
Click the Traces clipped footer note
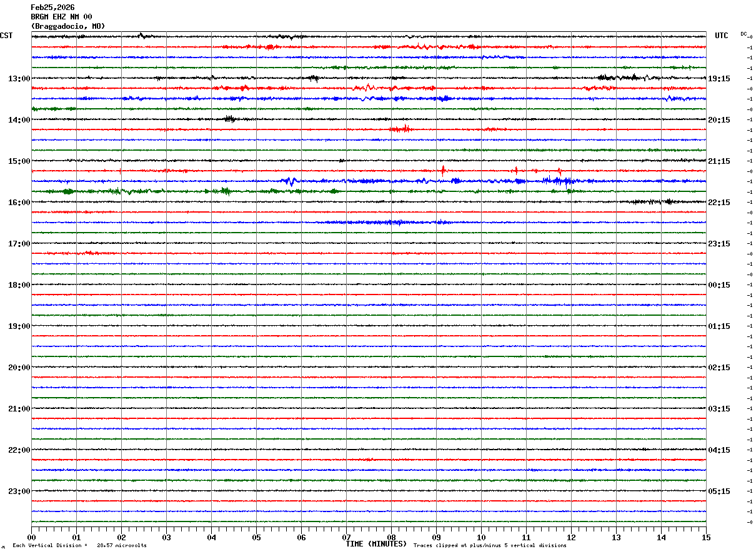click(x=490, y=546)
